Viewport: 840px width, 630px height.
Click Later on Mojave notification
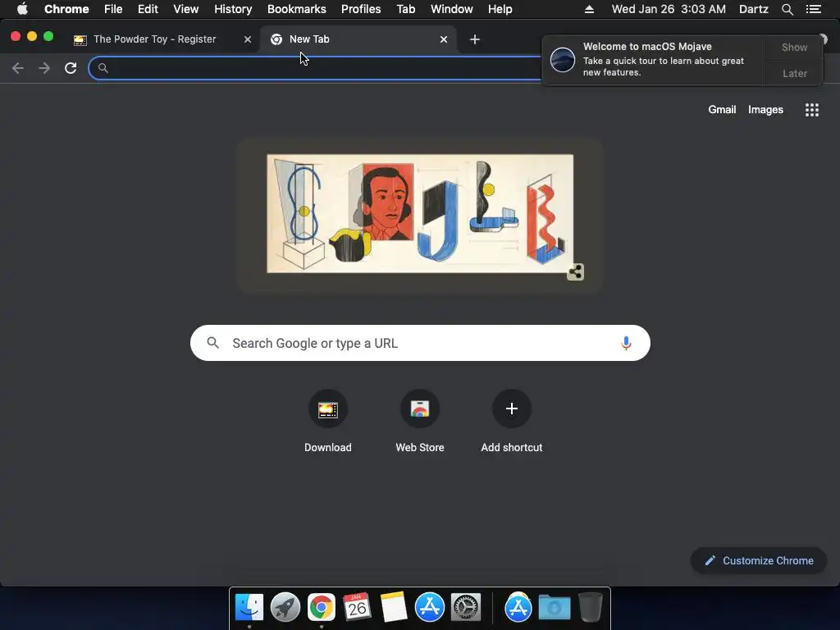point(794,73)
